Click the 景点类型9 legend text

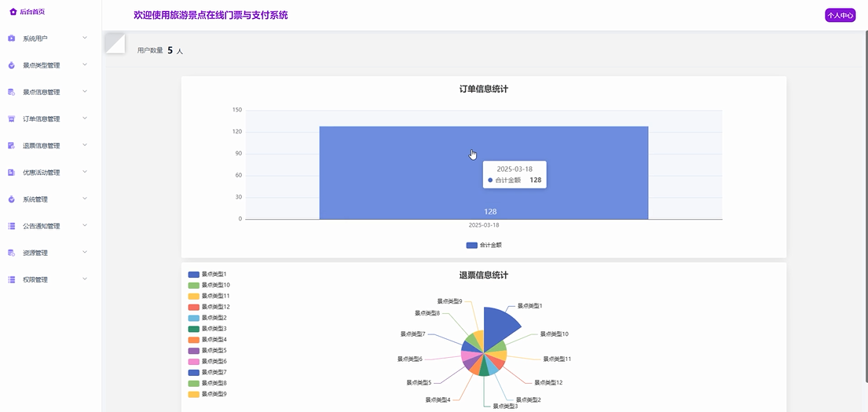[214, 394]
